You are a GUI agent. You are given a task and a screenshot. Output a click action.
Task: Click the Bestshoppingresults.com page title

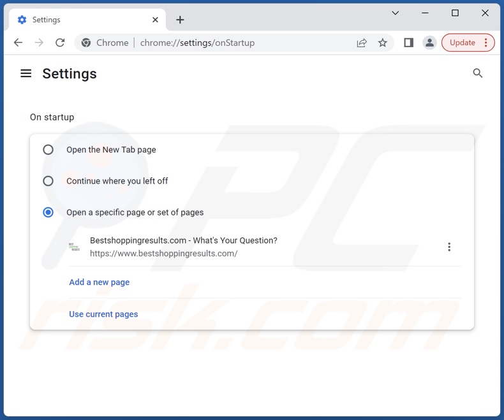pyautogui.click(x=184, y=240)
